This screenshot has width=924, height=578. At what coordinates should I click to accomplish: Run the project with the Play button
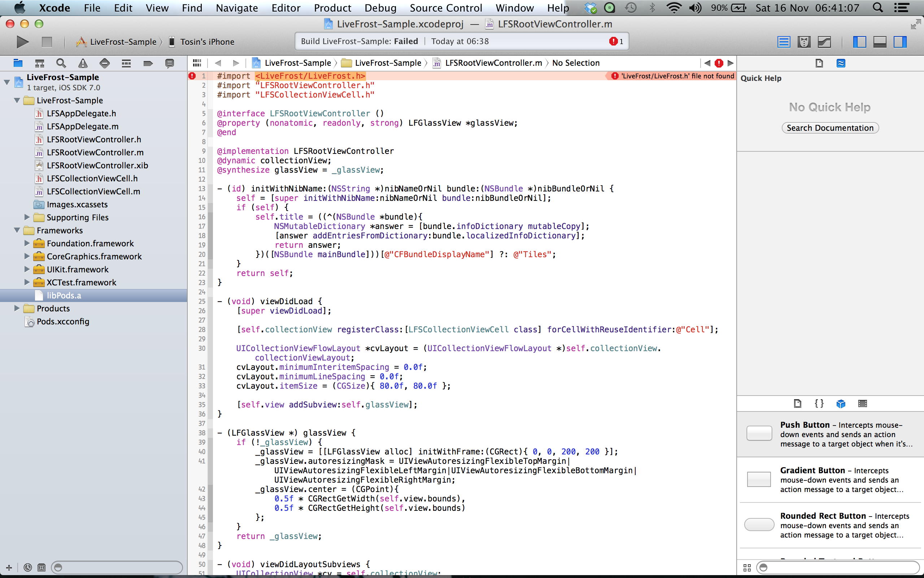pyautogui.click(x=22, y=42)
